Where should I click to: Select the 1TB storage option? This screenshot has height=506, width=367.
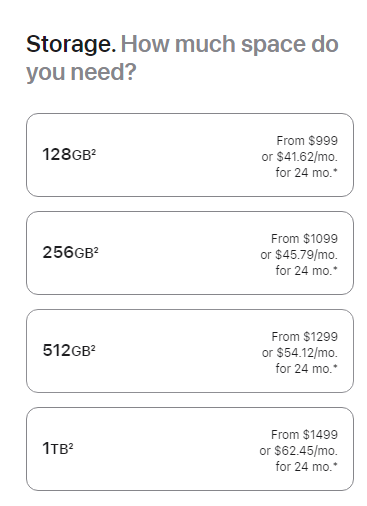(x=190, y=449)
